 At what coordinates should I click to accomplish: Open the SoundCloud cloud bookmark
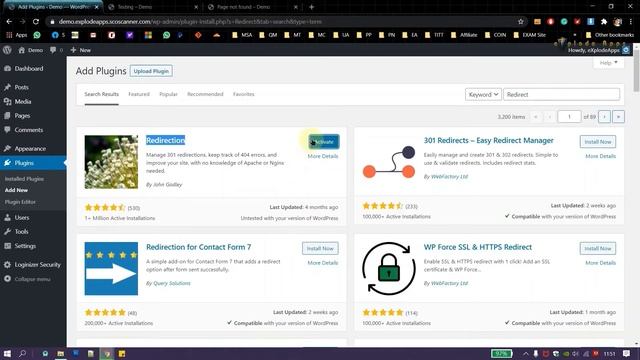pos(216,35)
